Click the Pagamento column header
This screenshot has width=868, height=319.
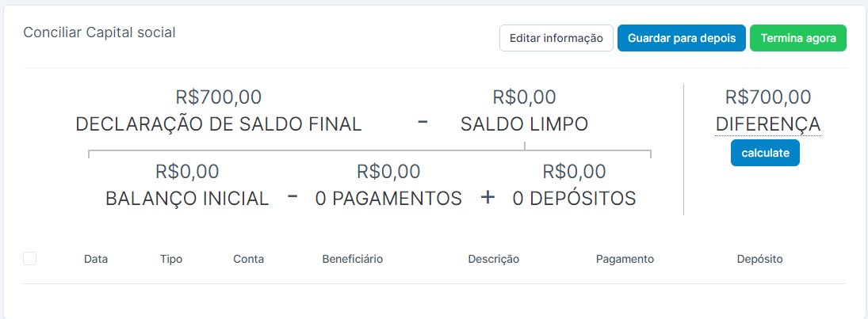point(625,259)
